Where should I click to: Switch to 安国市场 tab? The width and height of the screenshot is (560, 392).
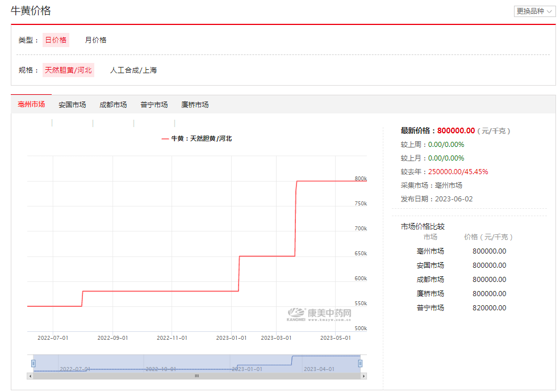pyautogui.click(x=72, y=104)
